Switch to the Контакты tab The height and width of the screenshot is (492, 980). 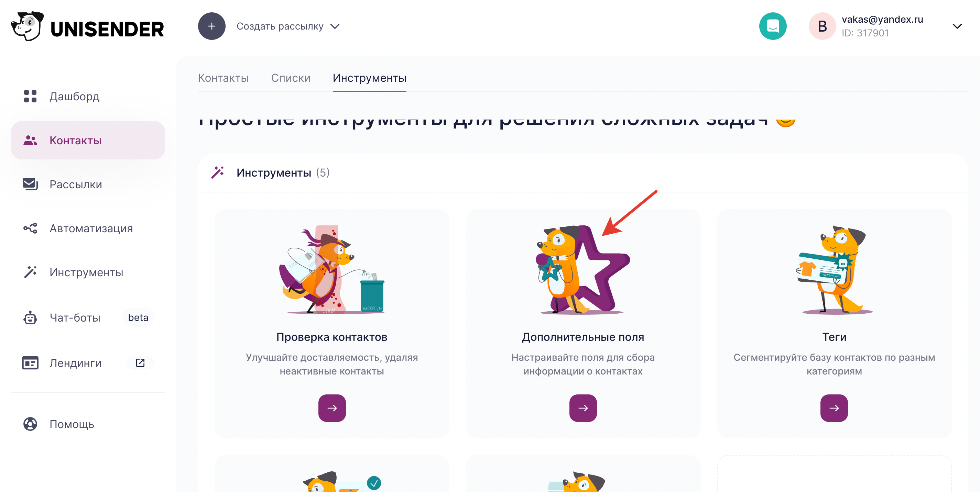[x=223, y=78]
